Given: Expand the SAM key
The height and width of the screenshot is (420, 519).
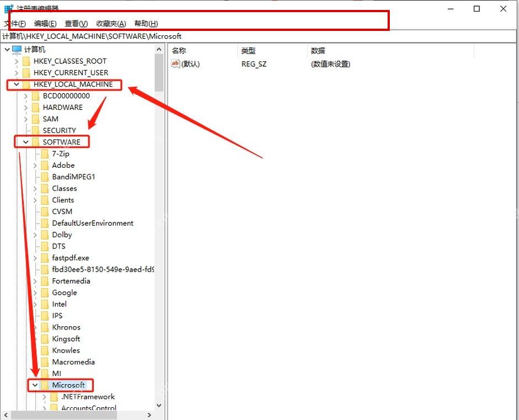Looking at the screenshot, I should point(26,119).
